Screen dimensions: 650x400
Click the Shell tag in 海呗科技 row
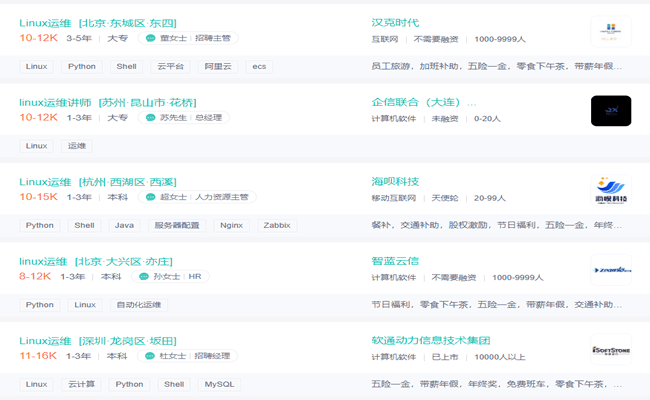point(85,225)
